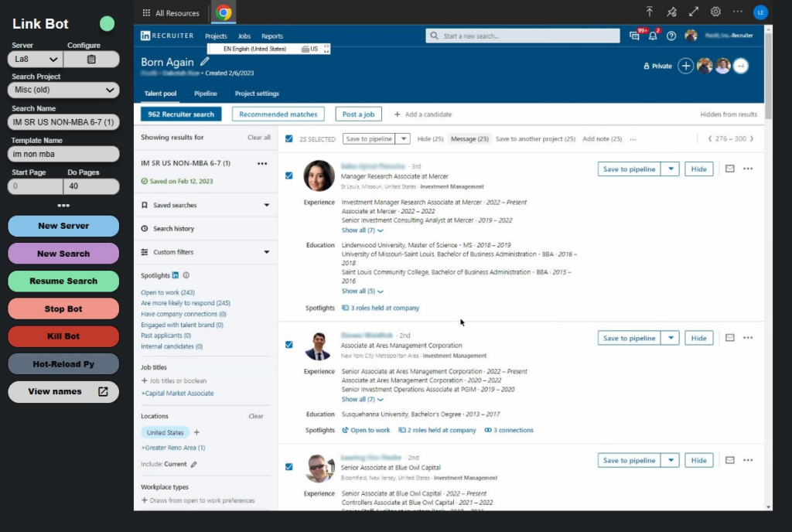
Task: Message Ares Management candidate via envelope icon
Action: 730,338
